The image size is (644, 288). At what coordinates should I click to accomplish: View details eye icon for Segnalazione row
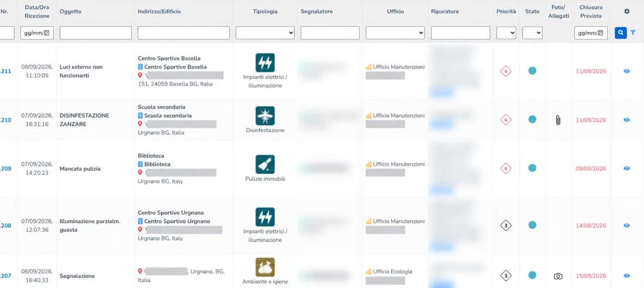(627, 276)
